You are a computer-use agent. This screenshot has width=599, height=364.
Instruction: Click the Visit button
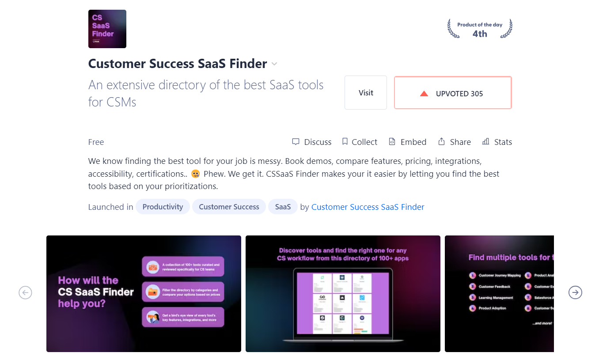pos(366,93)
